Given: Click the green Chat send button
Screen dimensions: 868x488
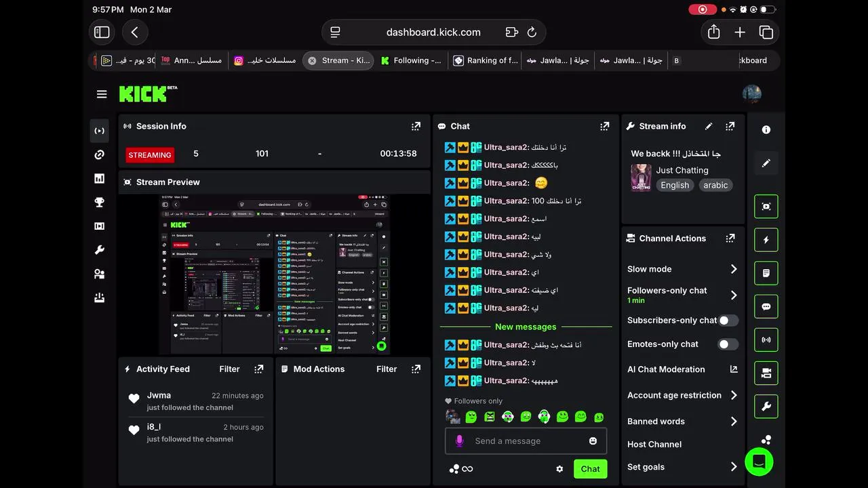Looking at the screenshot, I should 590,469.
